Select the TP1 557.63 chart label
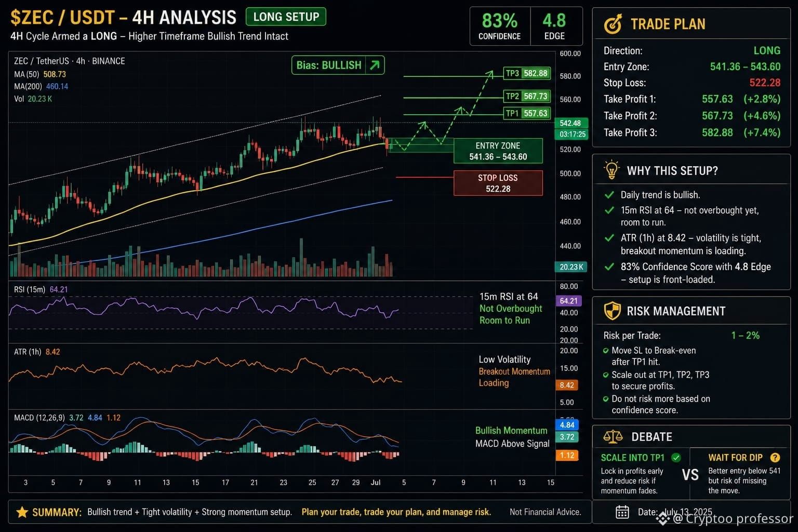 click(x=527, y=113)
